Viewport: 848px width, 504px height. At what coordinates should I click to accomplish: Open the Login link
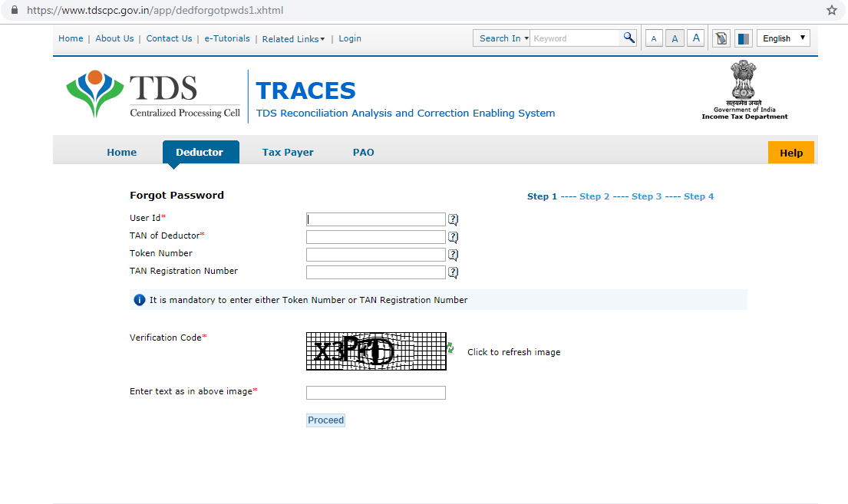click(x=350, y=38)
